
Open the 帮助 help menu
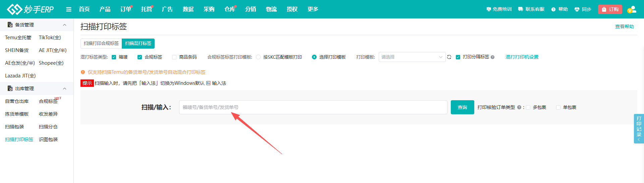point(559,9)
